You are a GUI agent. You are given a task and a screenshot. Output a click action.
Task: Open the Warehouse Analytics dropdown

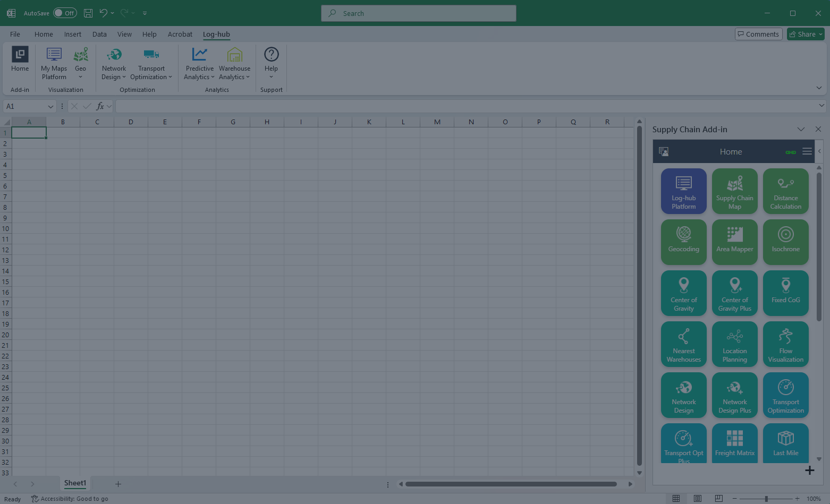pos(234,64)
